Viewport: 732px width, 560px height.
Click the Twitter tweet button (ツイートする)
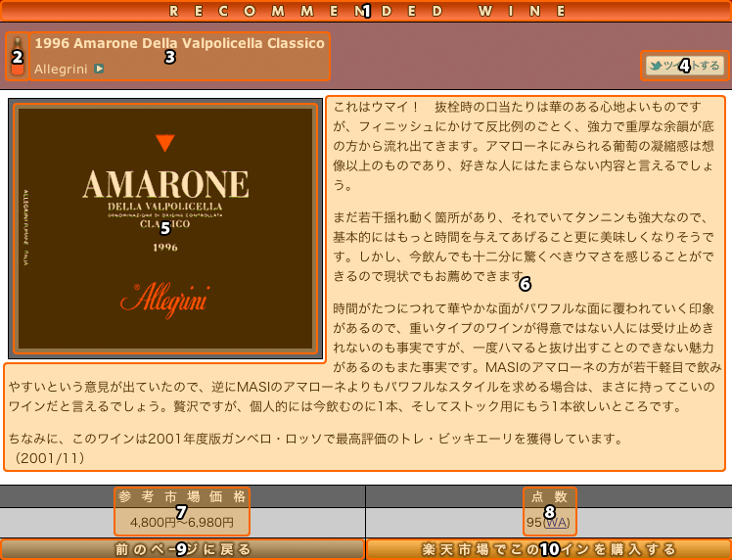pyautogui.click(x=684, y=66)
